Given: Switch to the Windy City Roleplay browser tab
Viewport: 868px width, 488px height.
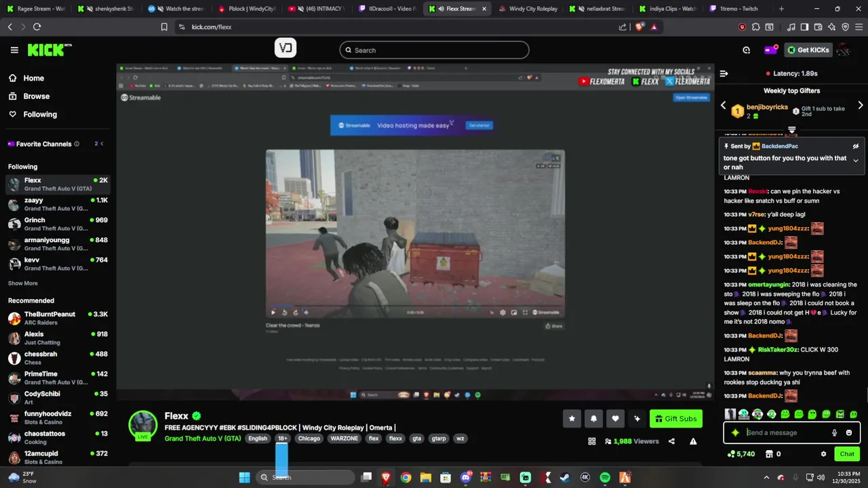Looking at the screenshot, I should click(528, 9).
